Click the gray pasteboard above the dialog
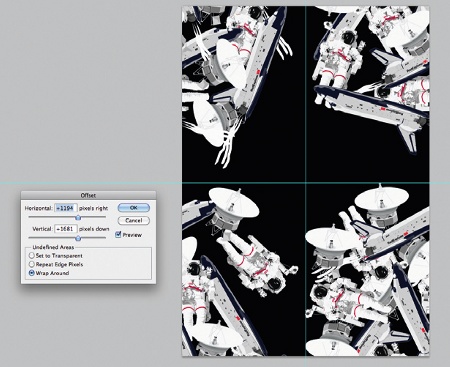Viewport: 450px width, 367px height. coord(88,93)
